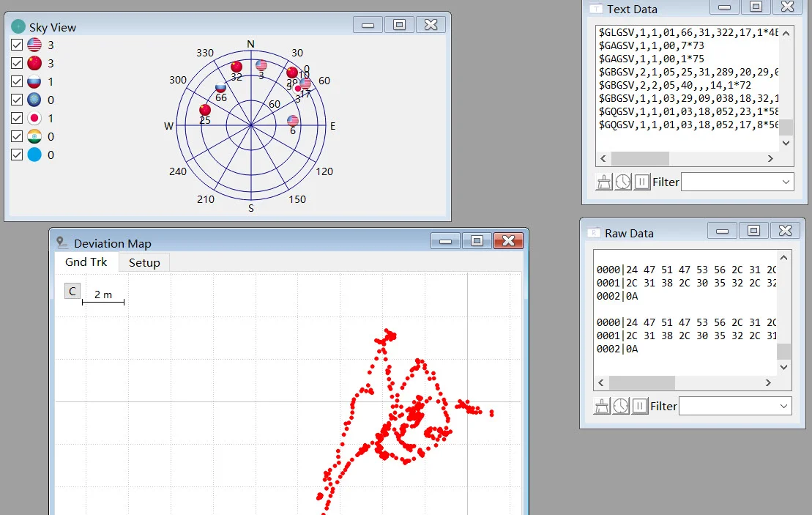812x515 pixels.
Task: Pause the Text Data stream
Action: tap(641, 182)
